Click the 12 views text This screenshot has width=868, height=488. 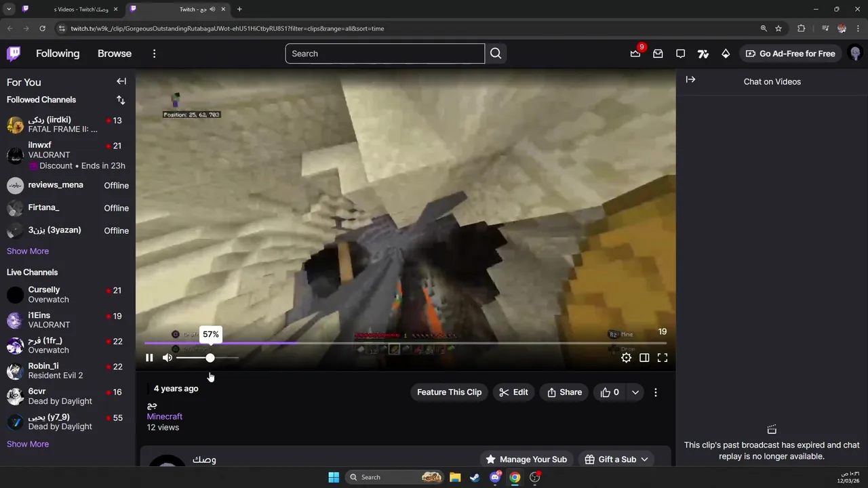163,428
